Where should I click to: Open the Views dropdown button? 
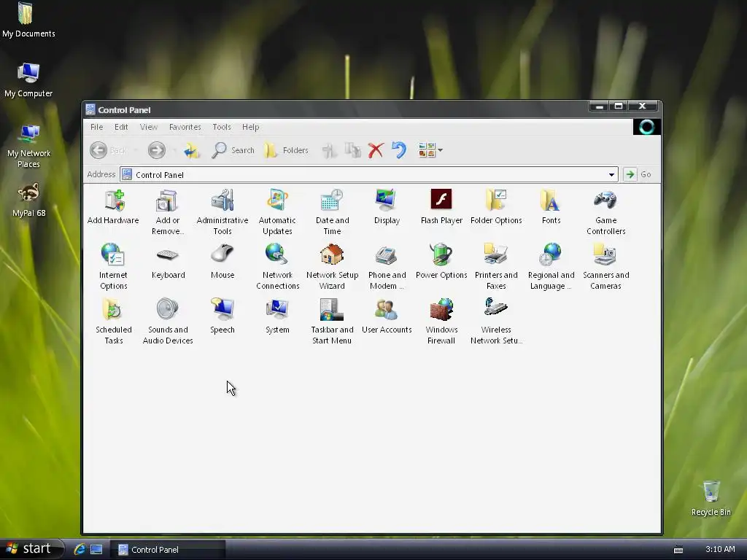tap(430, 150)
